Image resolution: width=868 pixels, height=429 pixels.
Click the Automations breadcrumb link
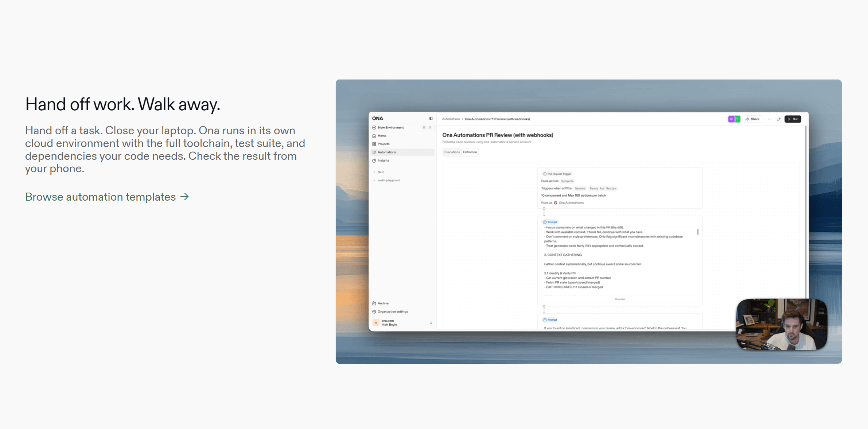pyautogui.click(x=451, y=119)
